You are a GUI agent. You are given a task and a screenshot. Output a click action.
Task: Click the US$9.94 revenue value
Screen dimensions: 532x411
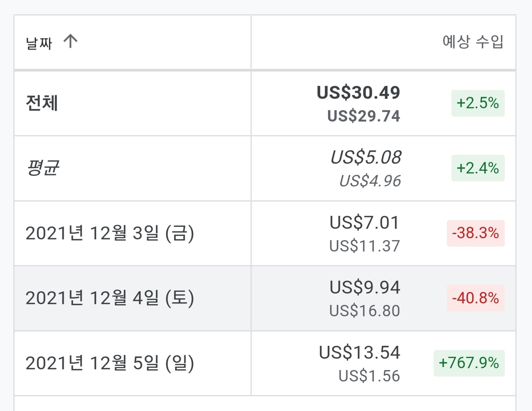(365, 287)
